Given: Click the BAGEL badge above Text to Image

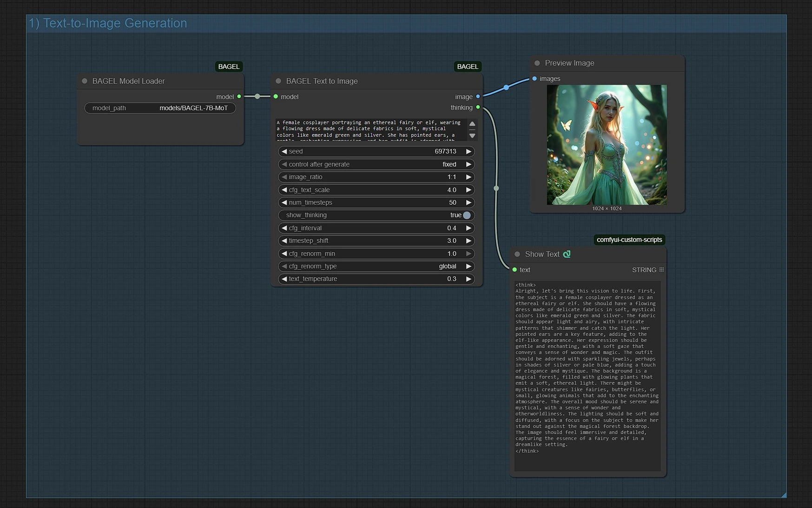Looking at the screenshot, I should point(468,67).
